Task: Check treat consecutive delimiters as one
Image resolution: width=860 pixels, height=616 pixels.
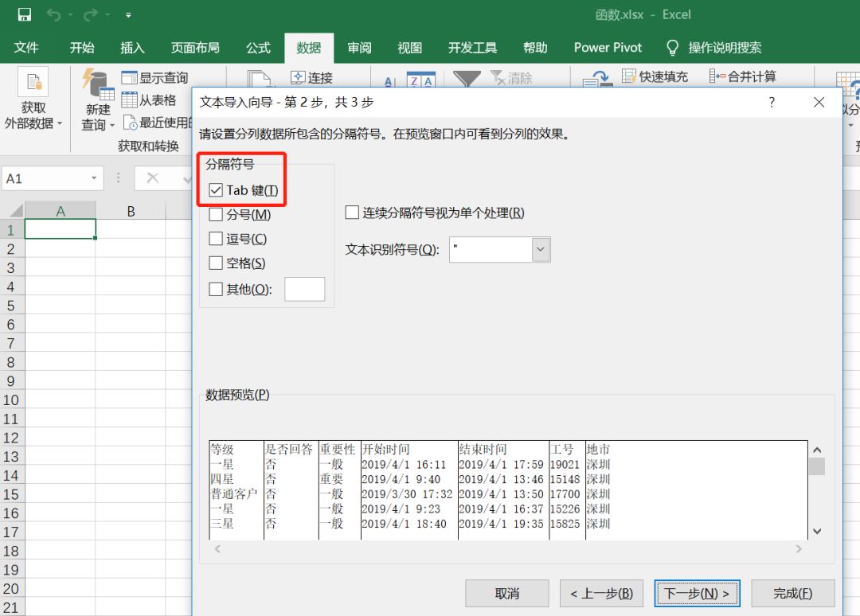Action: coord(352,212)
